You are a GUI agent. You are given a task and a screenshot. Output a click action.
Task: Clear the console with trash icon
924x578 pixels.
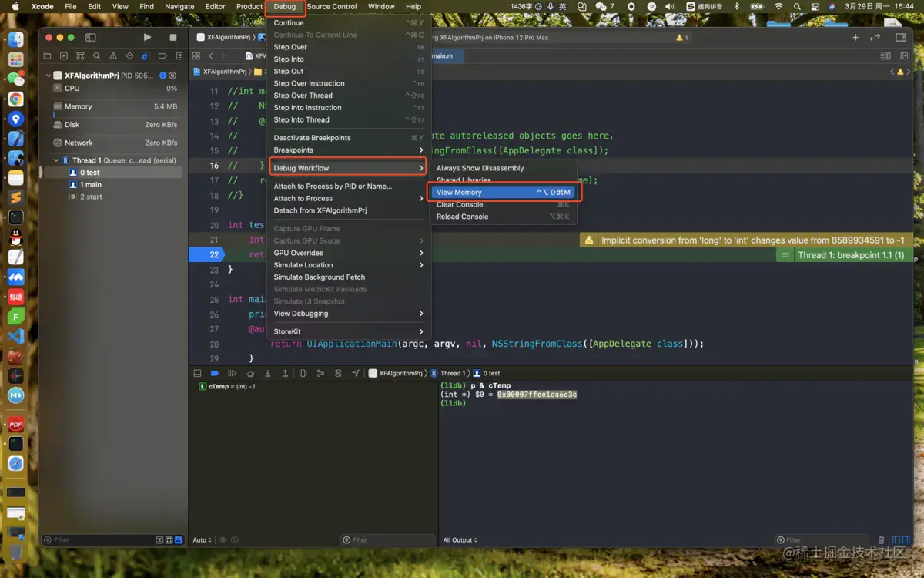(x=882, y=540)
